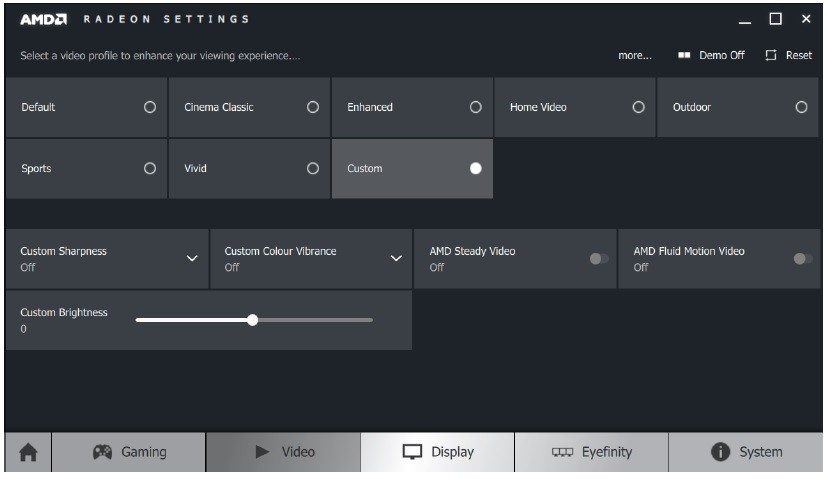Turn on AMD Fluid Motion Video switch

point(803,258)
